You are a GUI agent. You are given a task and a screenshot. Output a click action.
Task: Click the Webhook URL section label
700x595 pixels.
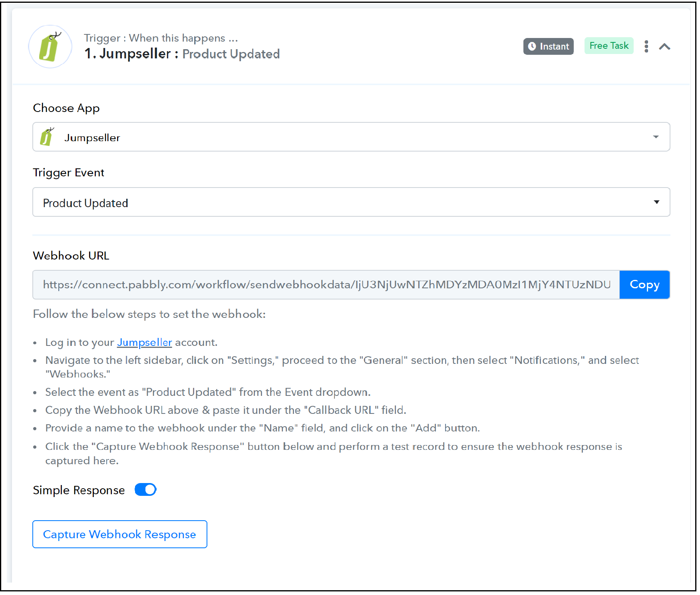pos(71,256)
